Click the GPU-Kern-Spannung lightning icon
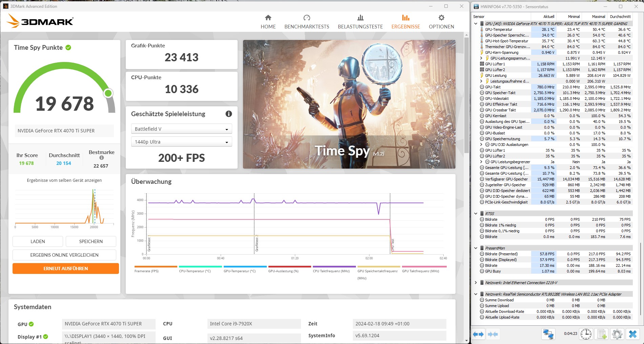Viewport: 644px width, 344px height. click(x=482, y=52)
